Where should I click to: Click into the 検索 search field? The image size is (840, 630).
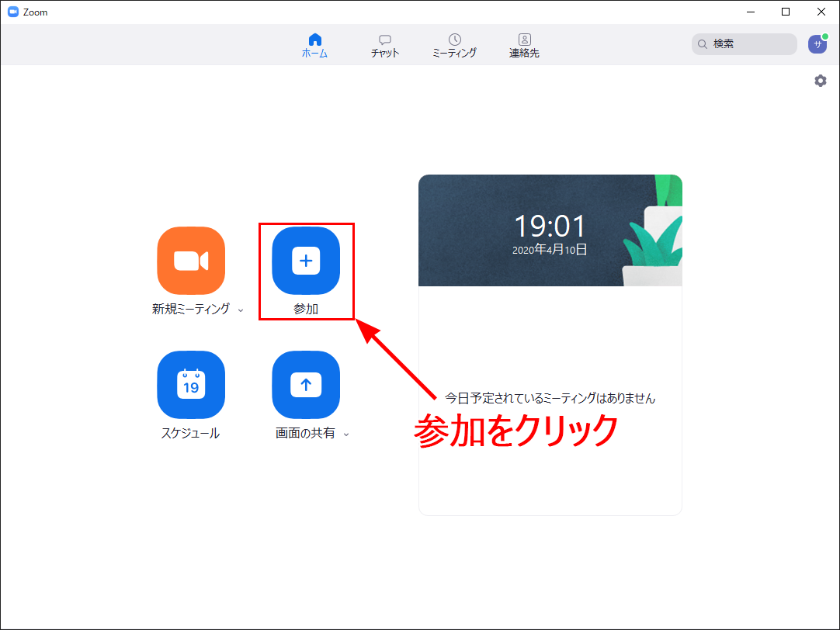tap(749, 44)
